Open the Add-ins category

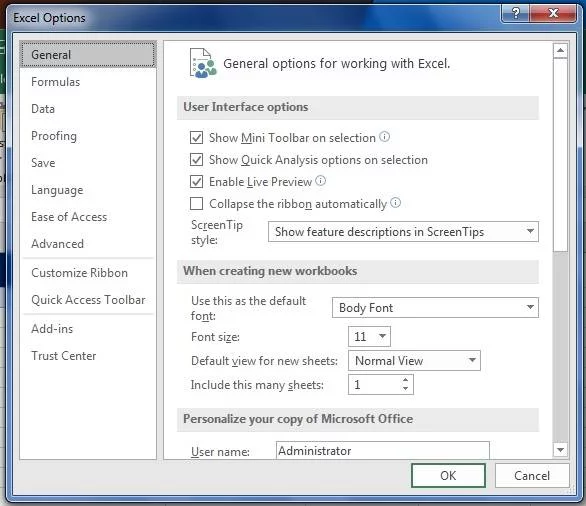point(88,329)
